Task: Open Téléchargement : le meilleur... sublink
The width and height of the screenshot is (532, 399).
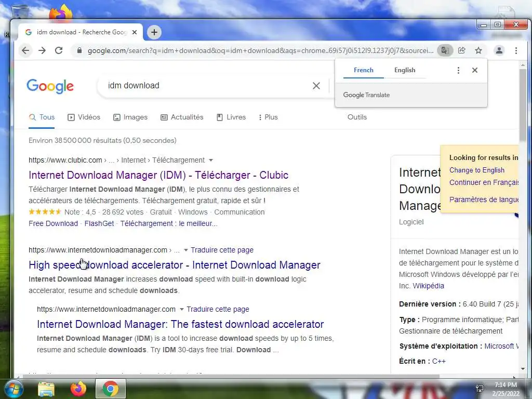Action: click(169, 223)
